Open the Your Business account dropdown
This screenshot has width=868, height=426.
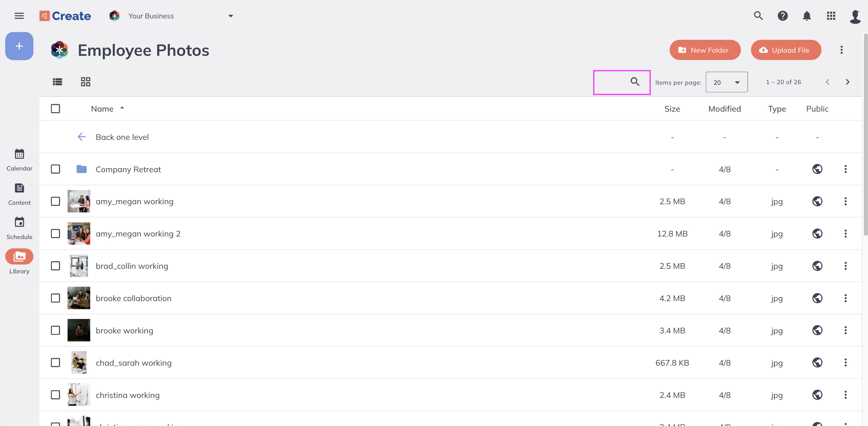(230, 16)
